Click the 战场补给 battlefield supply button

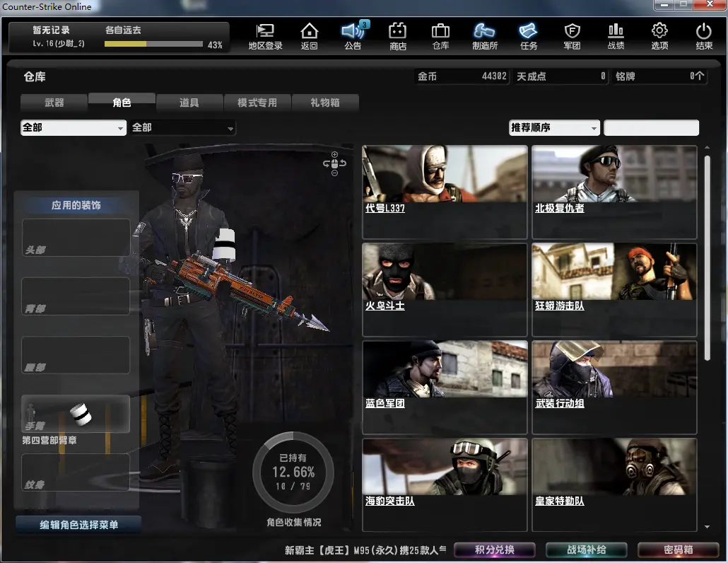point(587,550)
